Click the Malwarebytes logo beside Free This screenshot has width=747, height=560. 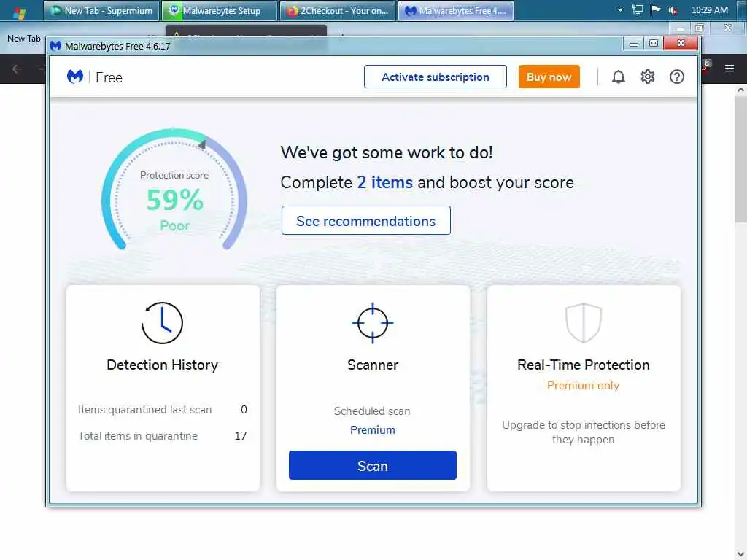coord(75,77)
